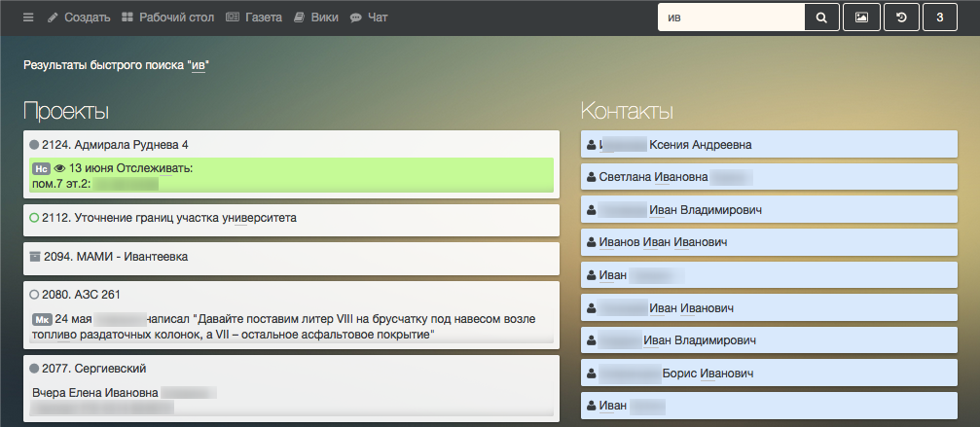
Task: Open the 24 мая message about литер VIII
Action: 291,327
